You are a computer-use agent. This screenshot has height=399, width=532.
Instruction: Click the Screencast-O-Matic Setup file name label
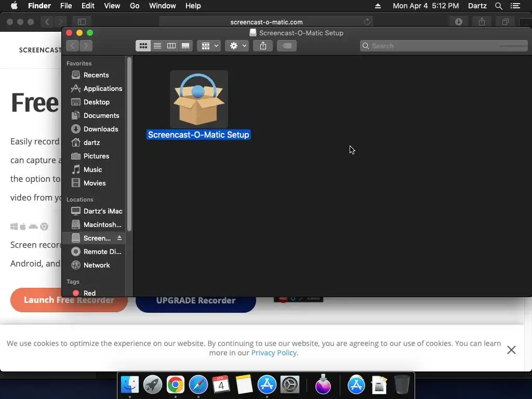tap(198, 135)
